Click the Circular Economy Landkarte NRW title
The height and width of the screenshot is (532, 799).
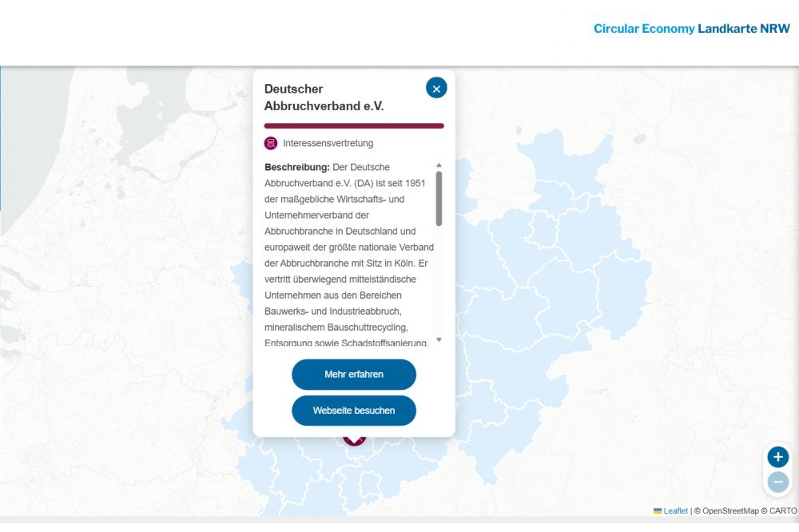[x=691, y=29]
